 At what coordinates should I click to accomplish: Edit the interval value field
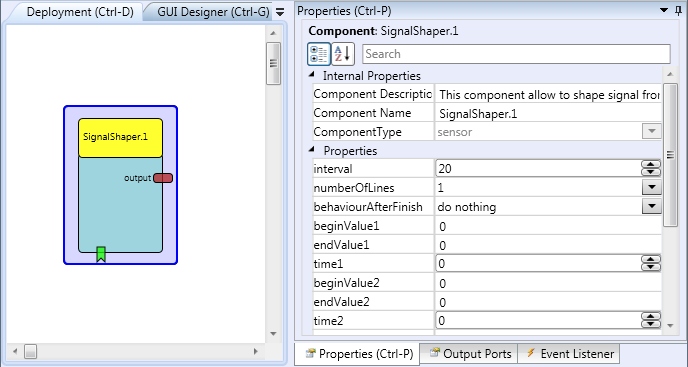point(539,168)
